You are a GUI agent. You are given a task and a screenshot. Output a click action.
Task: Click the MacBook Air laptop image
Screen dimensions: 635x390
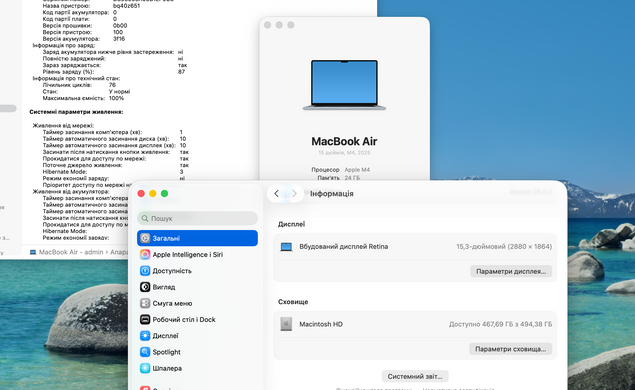pyautogui.click(x=344, y=85)
